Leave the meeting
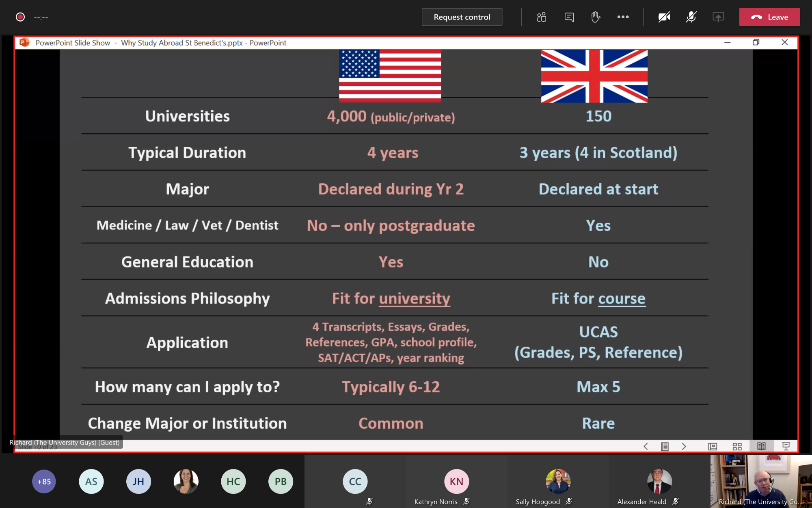This screenshot has width=812, height=508. (769, 17)
